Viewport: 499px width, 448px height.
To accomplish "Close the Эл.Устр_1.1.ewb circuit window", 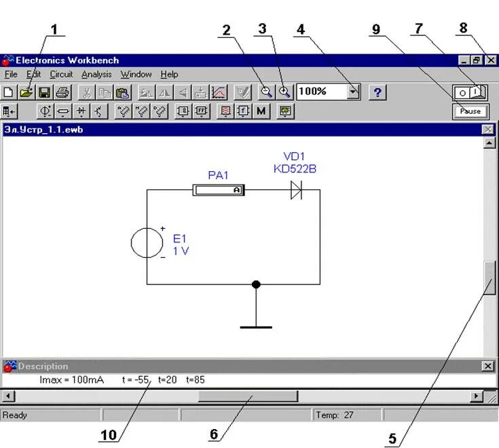I will coord(487,130).
